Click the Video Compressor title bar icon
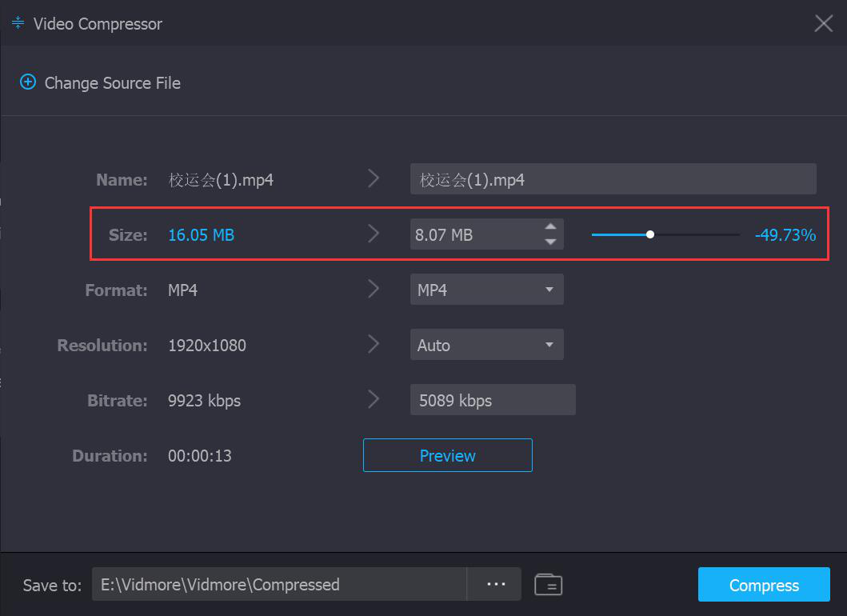Screen dimensions: 847x616 tap(18, 23)
